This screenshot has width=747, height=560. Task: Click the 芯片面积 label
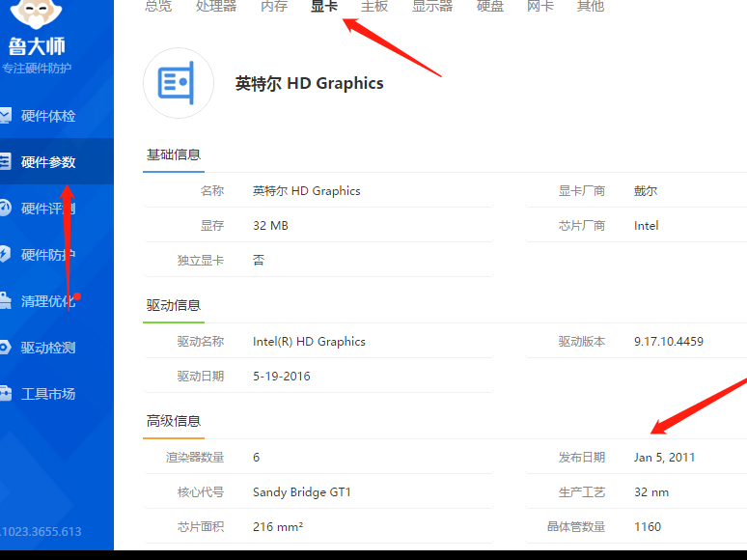[200, 526]
